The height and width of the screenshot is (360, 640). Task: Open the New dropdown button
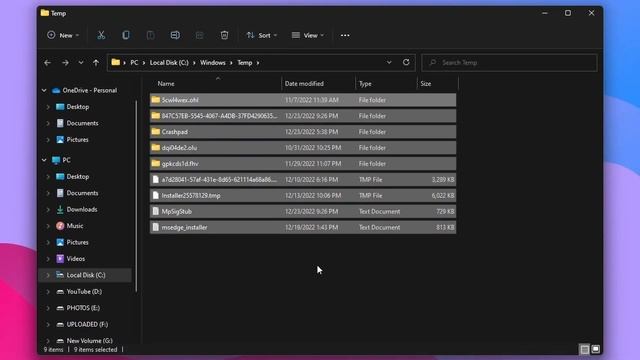pyautogui.click(x=63, y=36)
